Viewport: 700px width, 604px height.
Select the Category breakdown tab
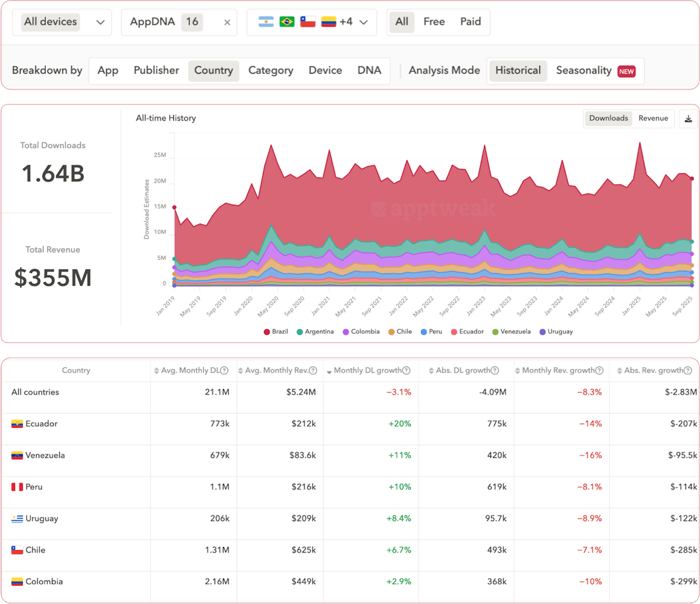point(271,71)
